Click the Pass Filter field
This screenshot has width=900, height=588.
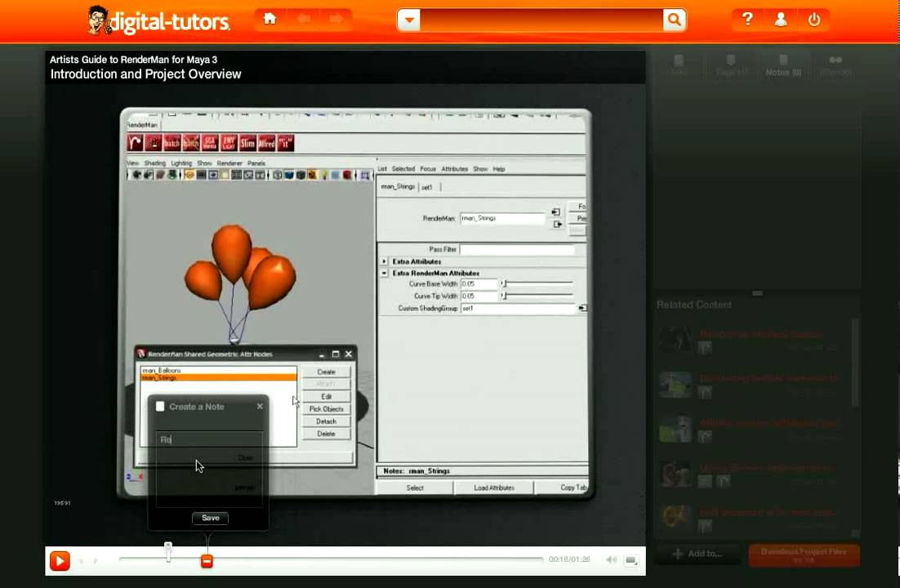click(x=517, y=249)
